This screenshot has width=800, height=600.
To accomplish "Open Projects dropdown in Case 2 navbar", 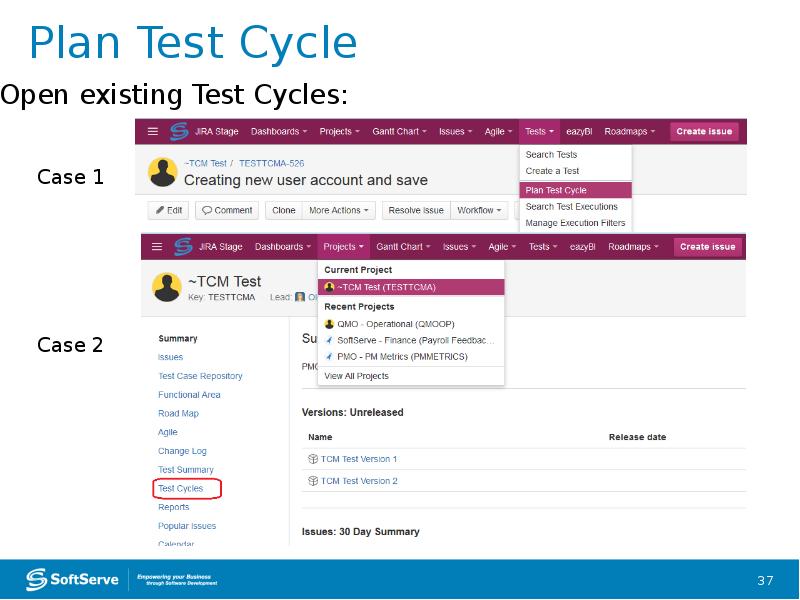I will [343, 247].
